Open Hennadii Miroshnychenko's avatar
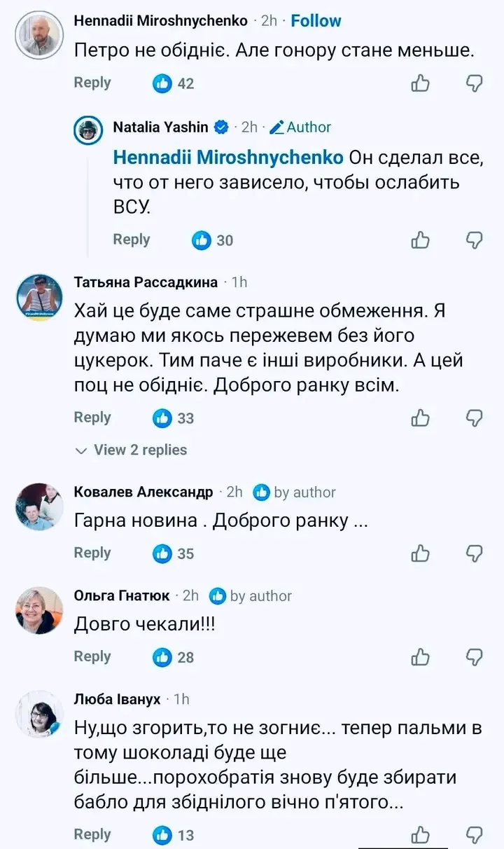 coord(39,35)
